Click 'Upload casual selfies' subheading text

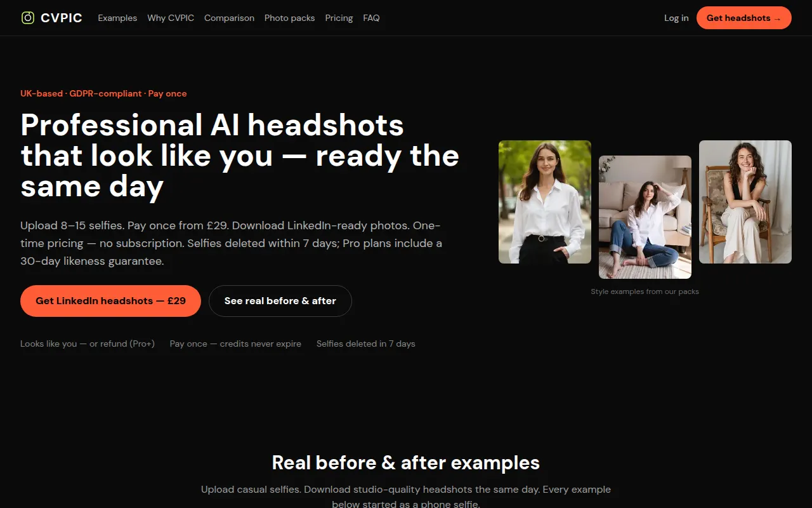[406, 497]
